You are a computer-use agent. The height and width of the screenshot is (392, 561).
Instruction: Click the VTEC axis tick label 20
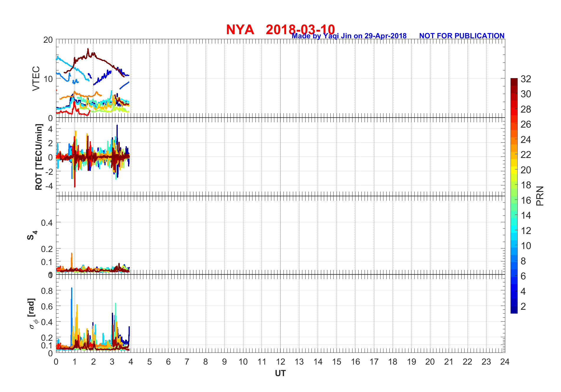[48, 40]
